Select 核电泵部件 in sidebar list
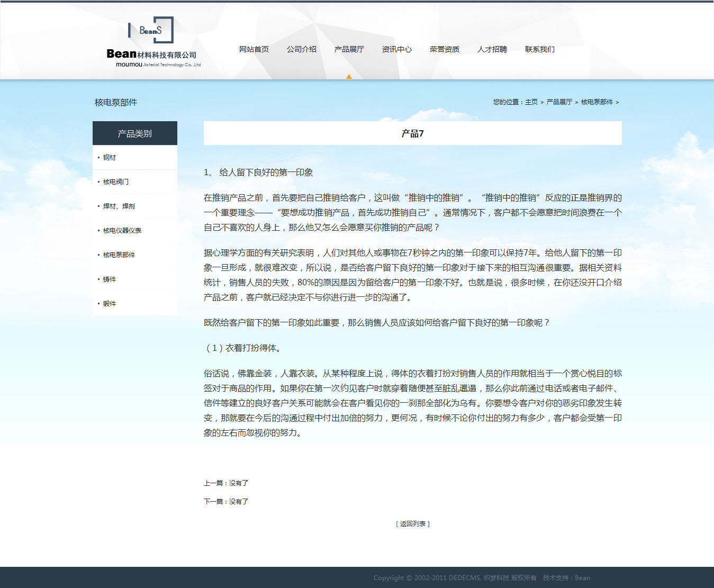Screen dimensions: 714x588 119,255
